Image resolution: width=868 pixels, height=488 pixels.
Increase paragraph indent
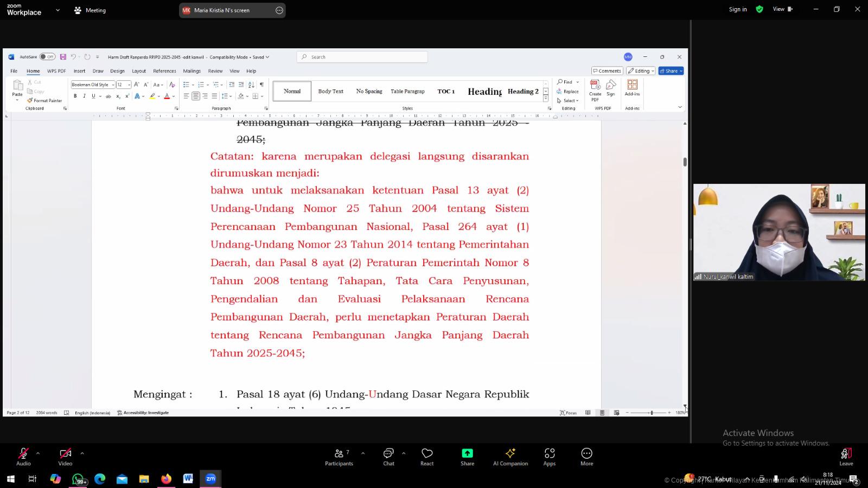coord(241,85)
